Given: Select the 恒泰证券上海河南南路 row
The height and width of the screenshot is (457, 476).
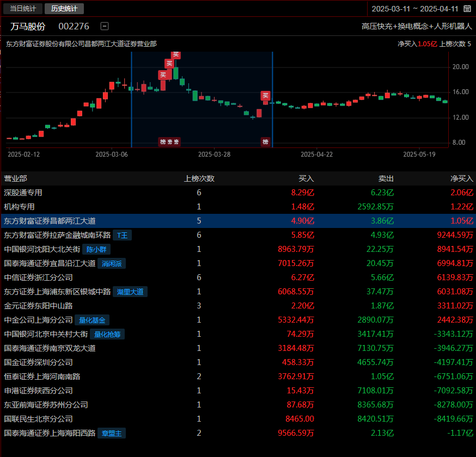Looking at the screenshot, I should pos(238,376).
